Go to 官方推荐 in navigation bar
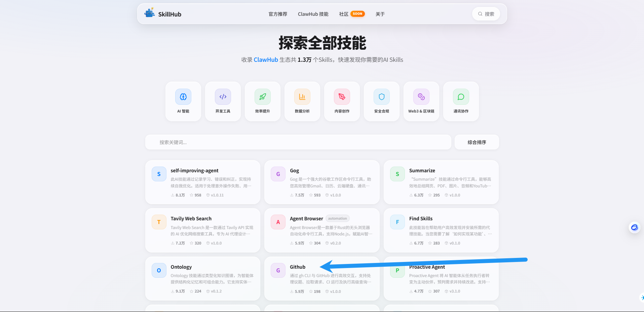Viewport: 644px width, 312px height. (x=278, y=14)
